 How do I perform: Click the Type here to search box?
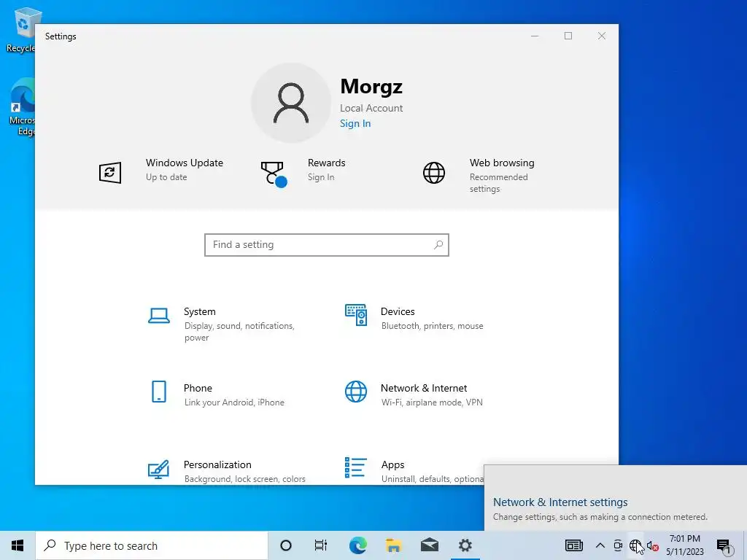[x=152, y=545]
